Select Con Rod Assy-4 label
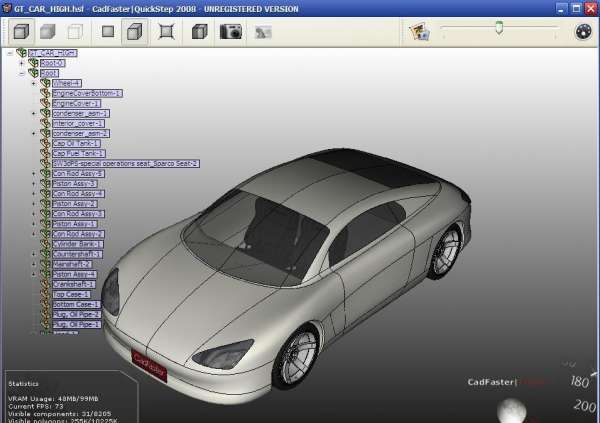This screenshot has width=600, height=423. pyautogui.click(x=78, y=194)
